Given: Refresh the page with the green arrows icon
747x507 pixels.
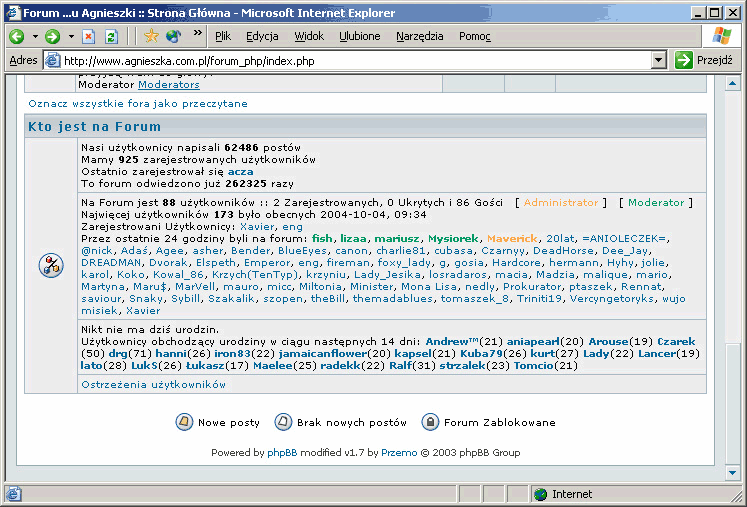Looking at the screenshot, I should coord(111,36).
